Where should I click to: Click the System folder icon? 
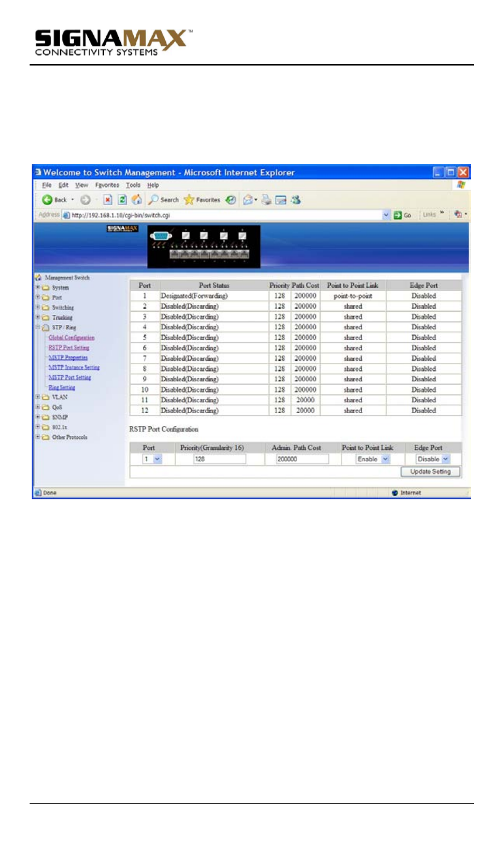click(45, 288)
